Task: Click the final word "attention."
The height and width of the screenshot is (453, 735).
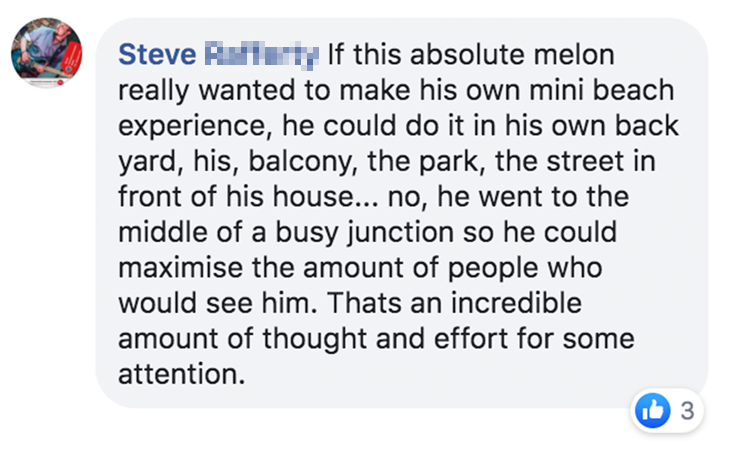Action: click(180, 376)
